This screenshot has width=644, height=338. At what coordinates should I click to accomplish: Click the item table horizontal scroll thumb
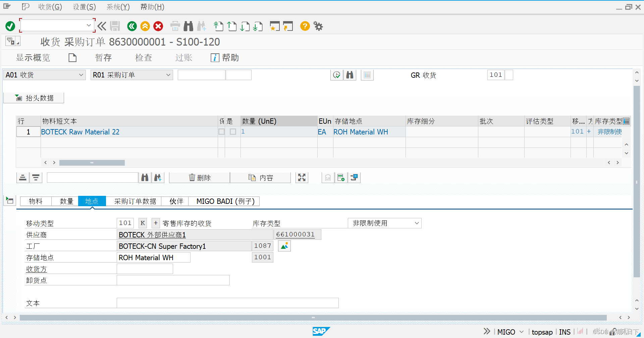coord(92,163)
